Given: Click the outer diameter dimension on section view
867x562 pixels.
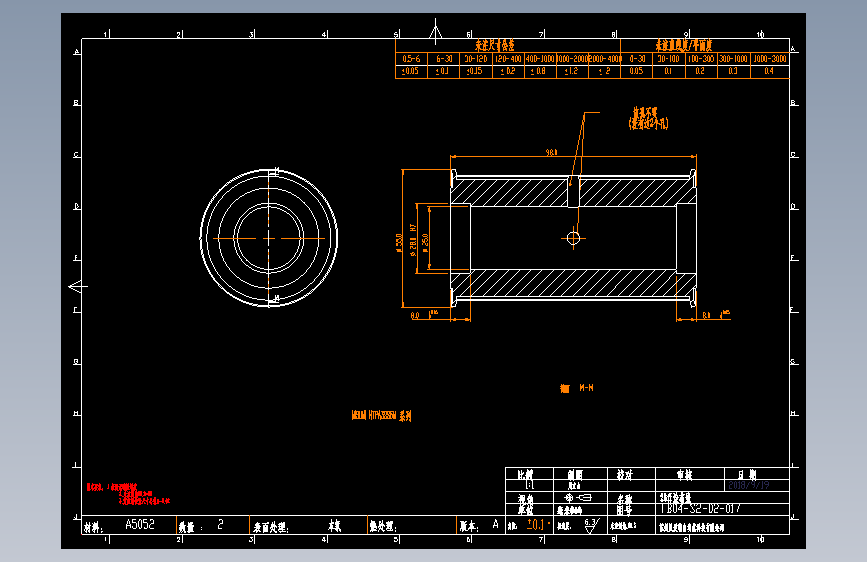Looking at the screenshot, I should coord(399,243).
